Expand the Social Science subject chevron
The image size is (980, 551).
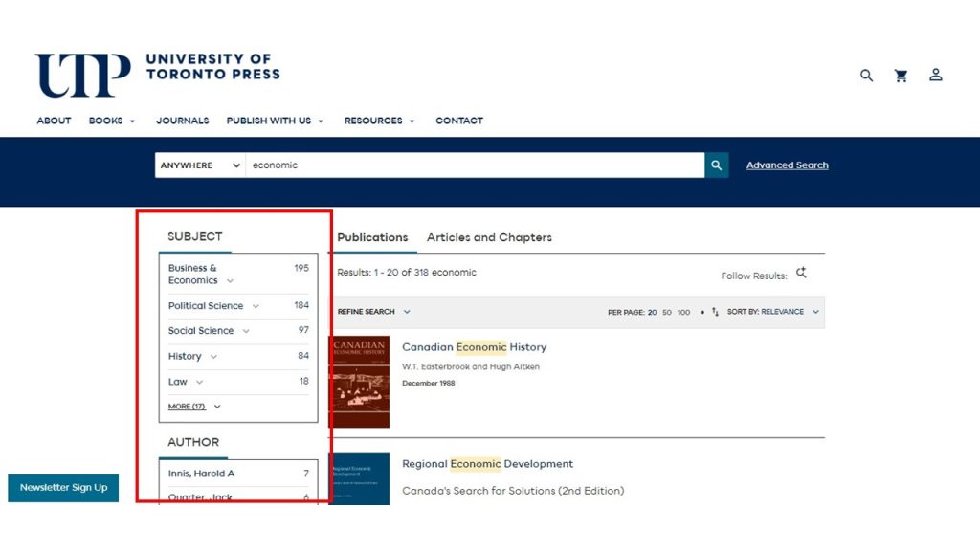click(x=246, y=331)
